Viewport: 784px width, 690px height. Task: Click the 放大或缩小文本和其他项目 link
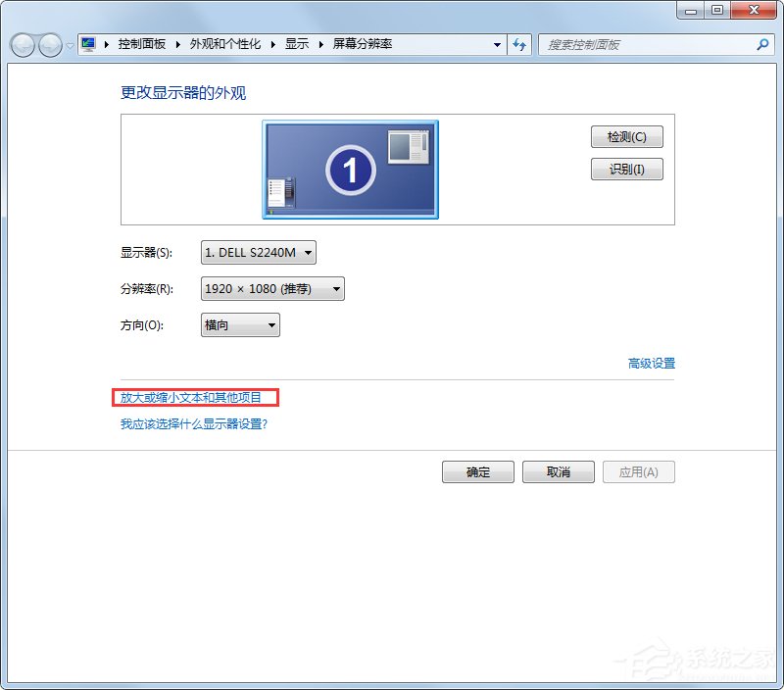(194, 397)
